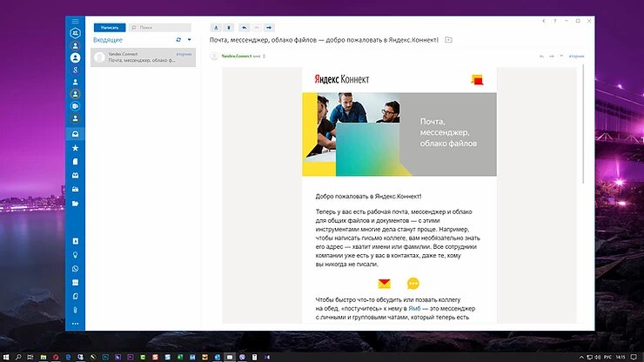Open the files/documents icon in sidebar

pos(75,296)
